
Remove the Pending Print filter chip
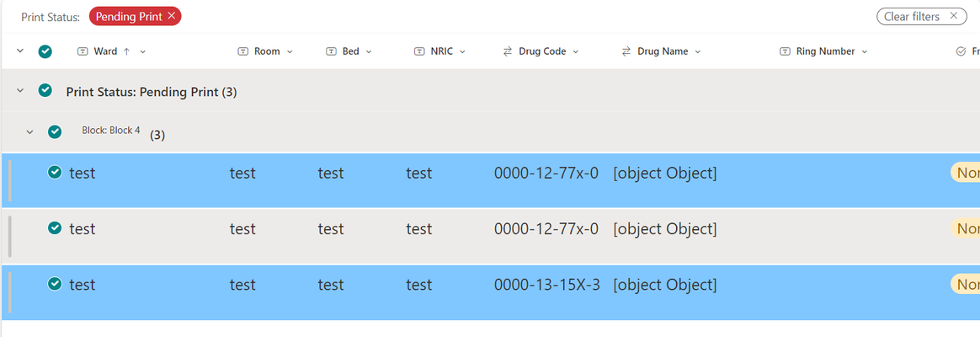click(171, 16)
